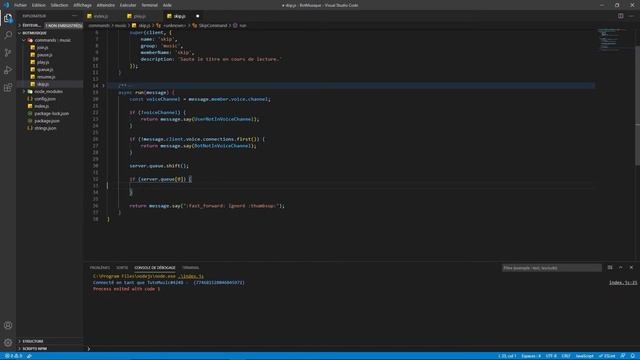The height and width of the screenshot is (360, 640).
Task: Close the bottom panel
Action: (631, 268)
